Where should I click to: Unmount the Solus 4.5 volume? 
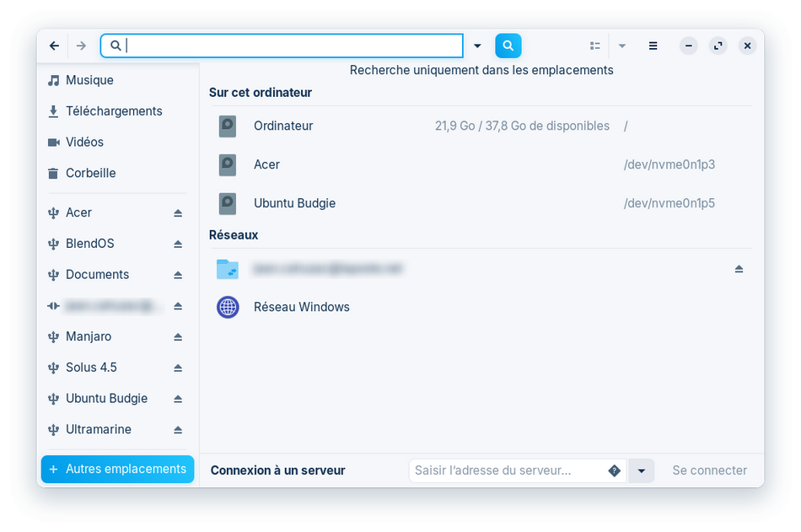[x=178, y=368]
